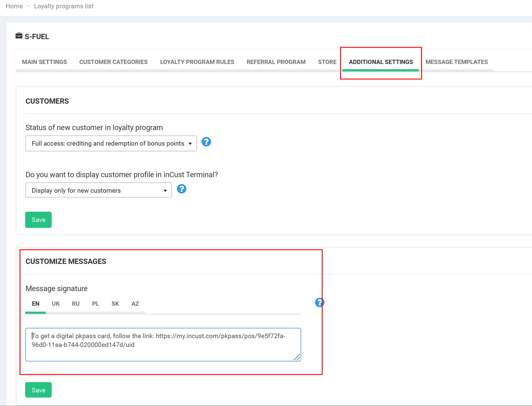
Task: Select the UK language tab
Action: 56,304
